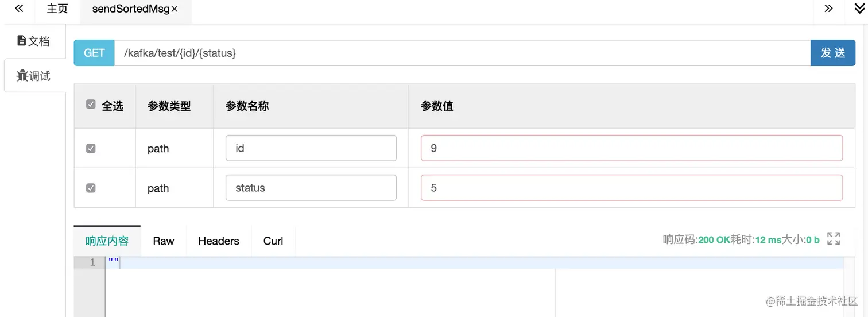Open the 文档 document side tab

click(34, 41)
